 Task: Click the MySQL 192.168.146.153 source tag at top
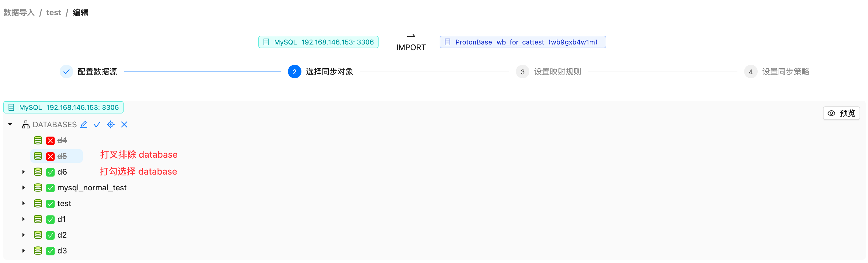318,42
